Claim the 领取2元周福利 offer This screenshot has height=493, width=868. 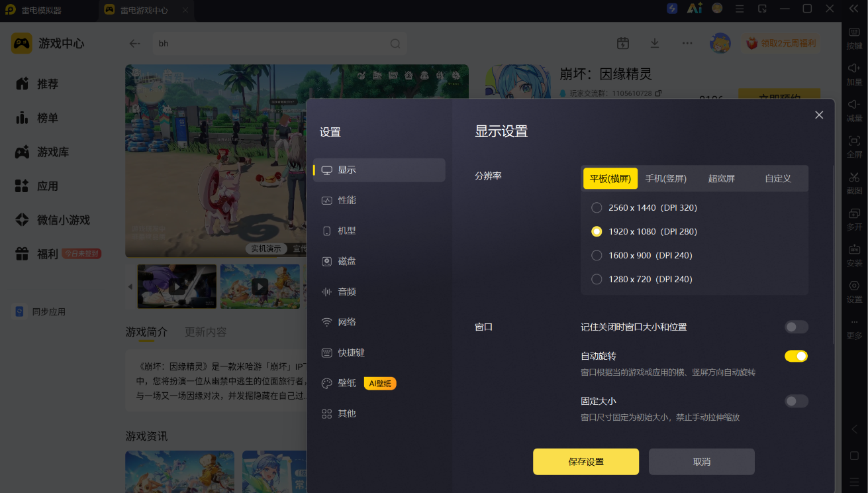pos(781,44)
